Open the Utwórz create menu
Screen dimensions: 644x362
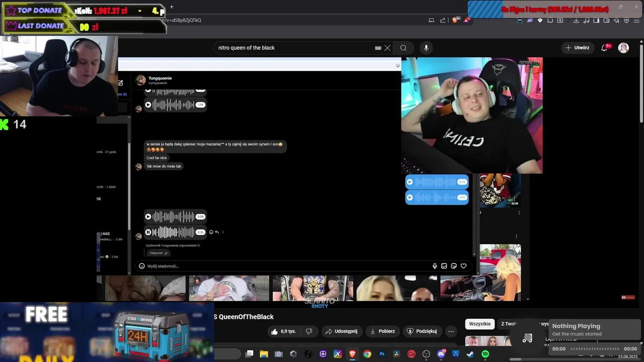tap(577, 48)
